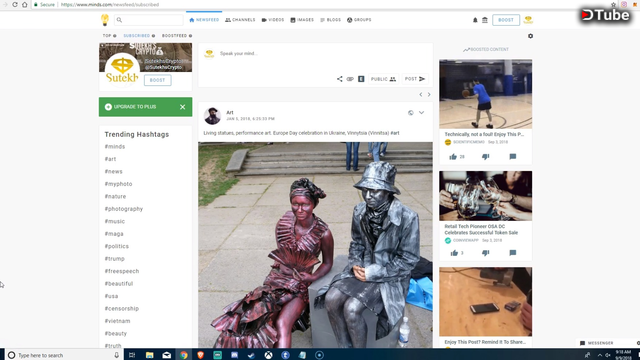Open Chrome from the Windows taskbar
Viewport: 640px width, 360px height.
click(184, 355)
